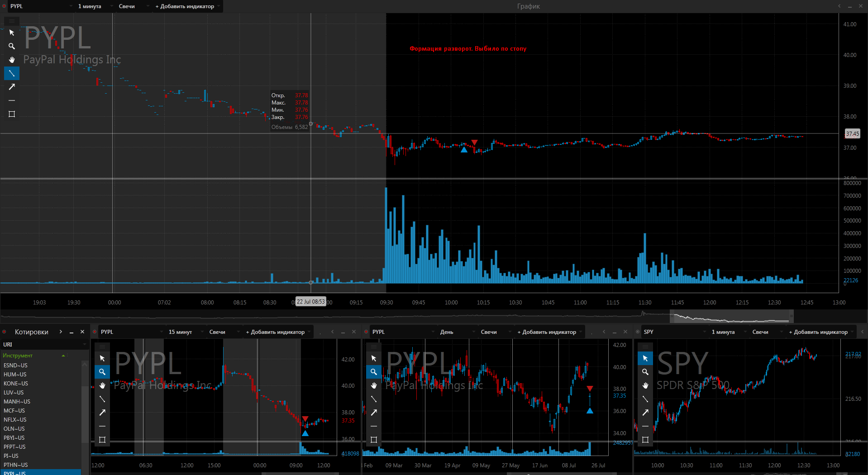Click back arrow in PYPL daily chart header
The width and height of the screenshot is (868, 475).
tap(604, 332)
